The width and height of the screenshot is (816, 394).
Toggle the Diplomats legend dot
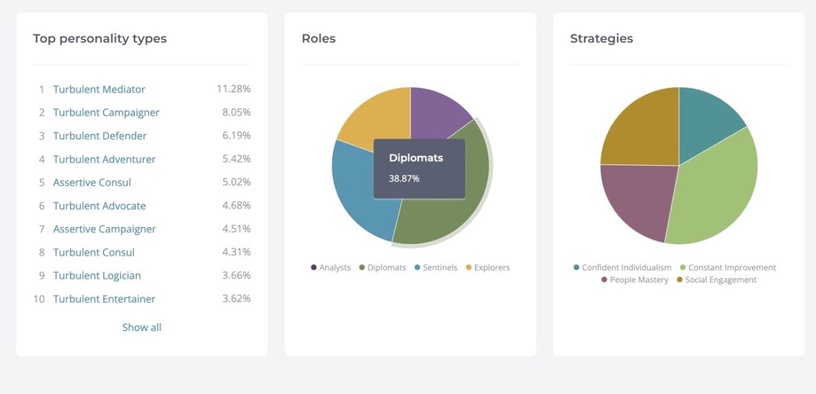click(x=362, y=268)
